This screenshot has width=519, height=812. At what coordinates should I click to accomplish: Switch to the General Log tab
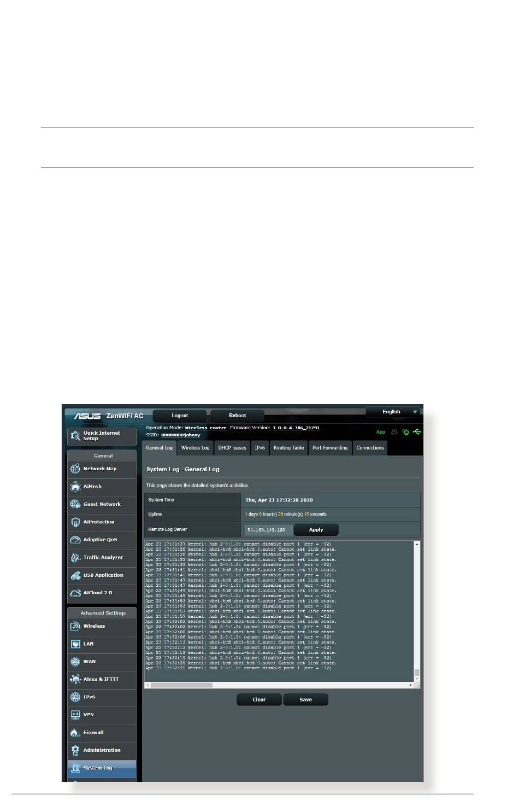pyautogui.click(x=159, y=448)
